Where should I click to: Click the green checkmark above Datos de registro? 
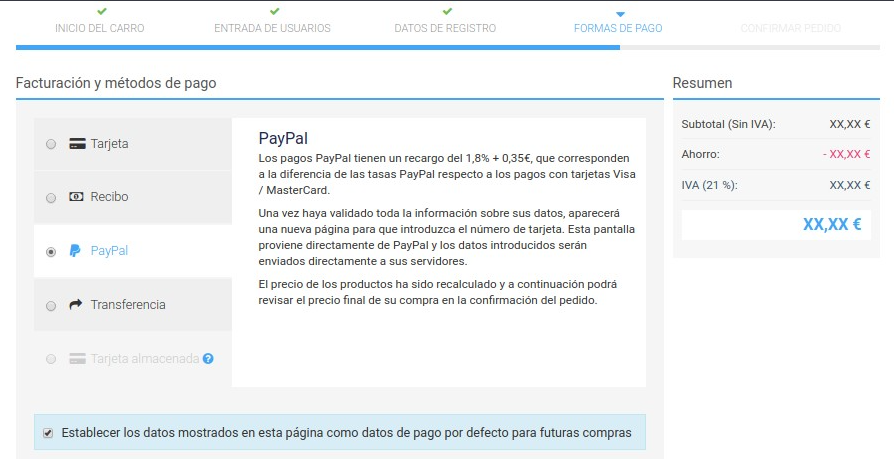447,11
